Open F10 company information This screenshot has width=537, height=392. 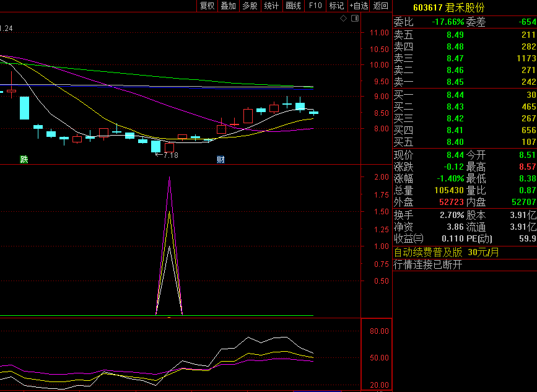click(315, 6)
